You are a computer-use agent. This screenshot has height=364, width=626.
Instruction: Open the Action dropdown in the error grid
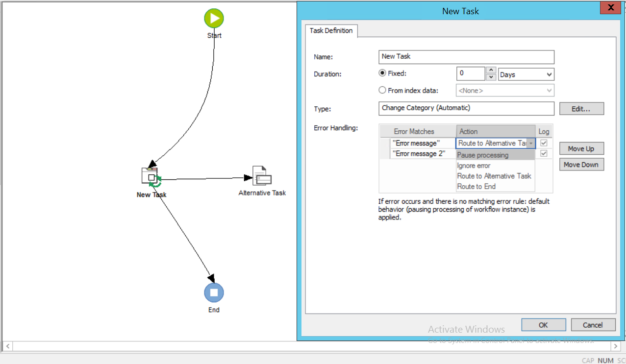[532, 143]
